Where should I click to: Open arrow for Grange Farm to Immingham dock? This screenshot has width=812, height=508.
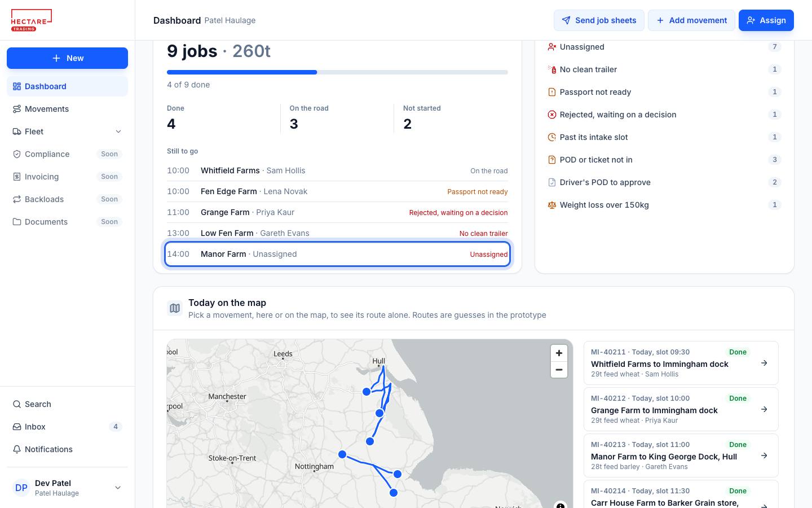764,409
